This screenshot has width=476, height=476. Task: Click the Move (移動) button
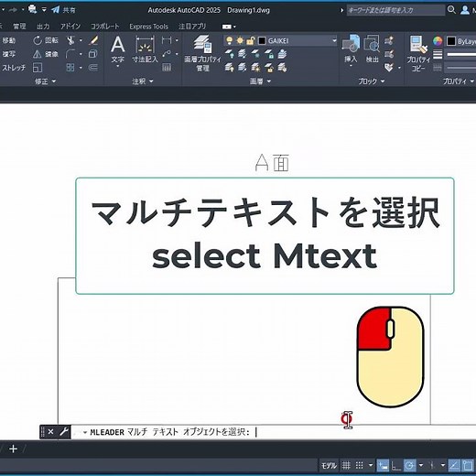9,40
